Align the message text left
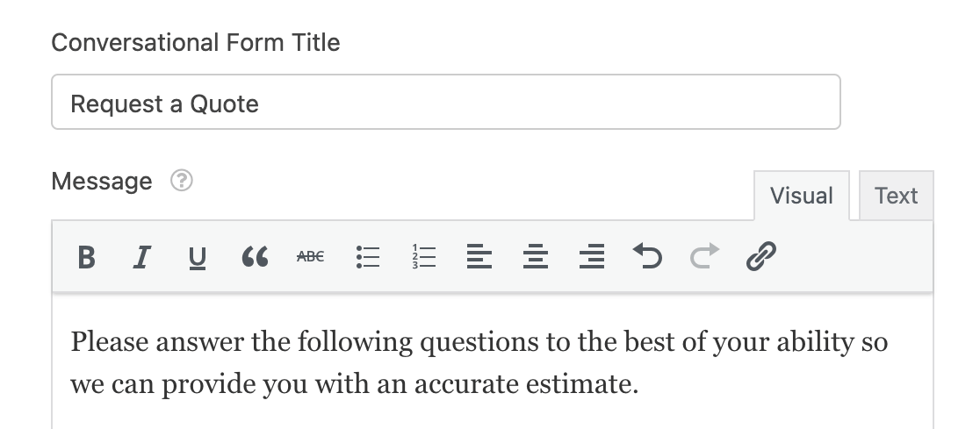The width and height of the screenshot is (980, 429). pos(479,257)
